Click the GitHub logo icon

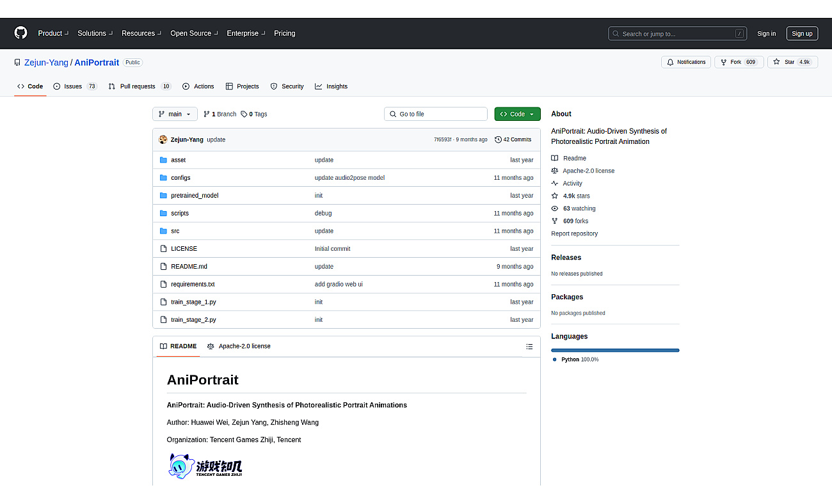21,33
